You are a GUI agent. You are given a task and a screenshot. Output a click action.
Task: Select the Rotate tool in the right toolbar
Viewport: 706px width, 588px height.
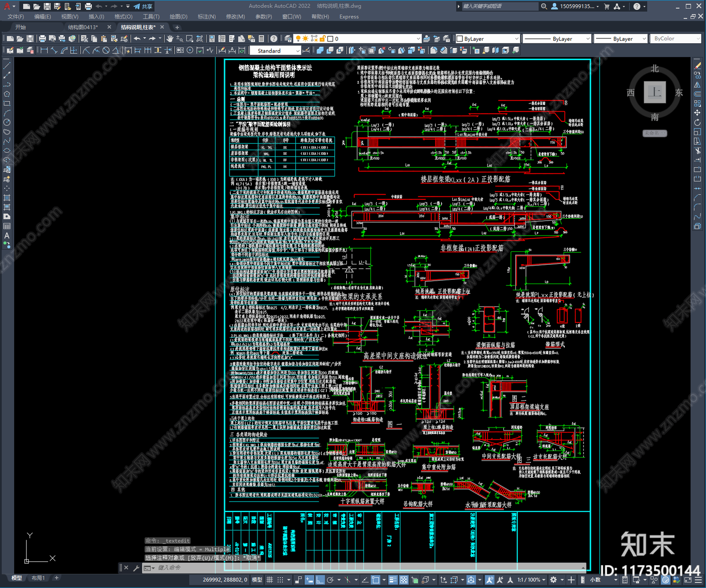pos(697,122)
